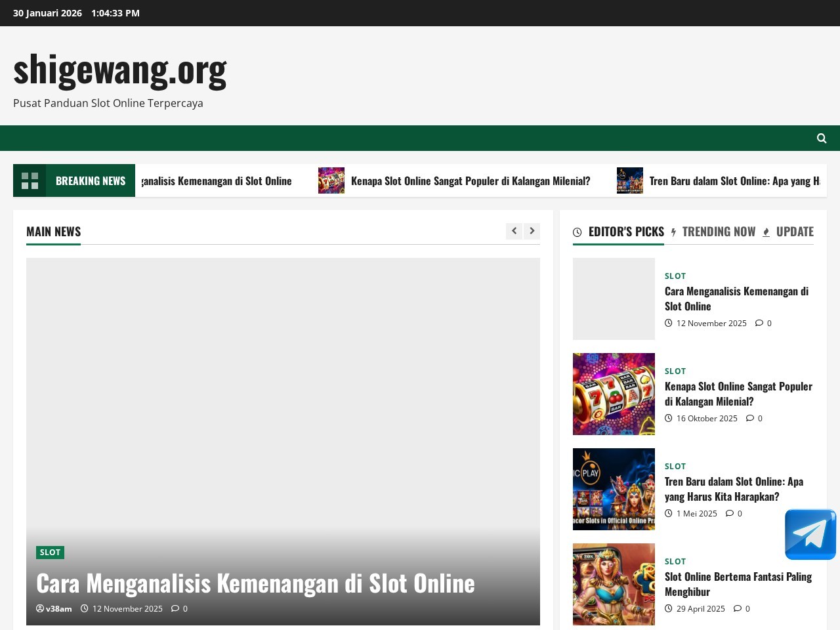
Task: Open sidebar article Tren Baru dalam Slot Online
Action: [x=734, y=489]
